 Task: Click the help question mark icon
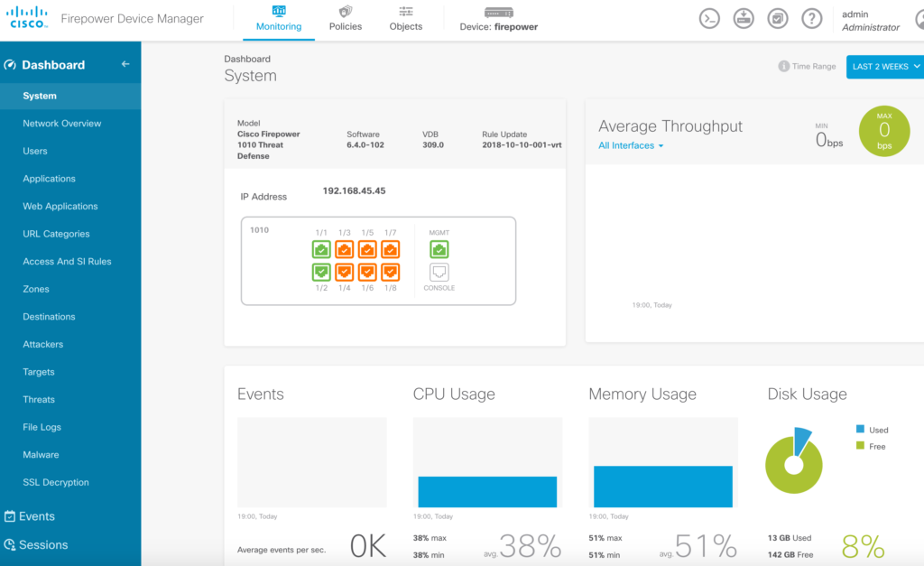pyautogui.click(x=812, y=19)
